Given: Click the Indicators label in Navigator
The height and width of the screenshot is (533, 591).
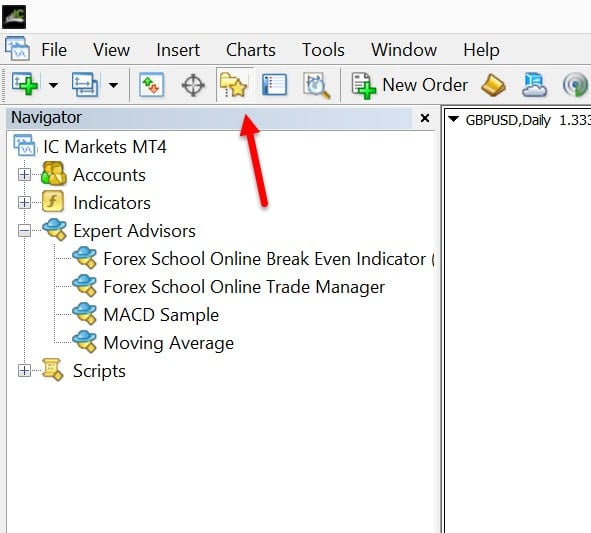Looking at the screenshot, I should point(112,203).
